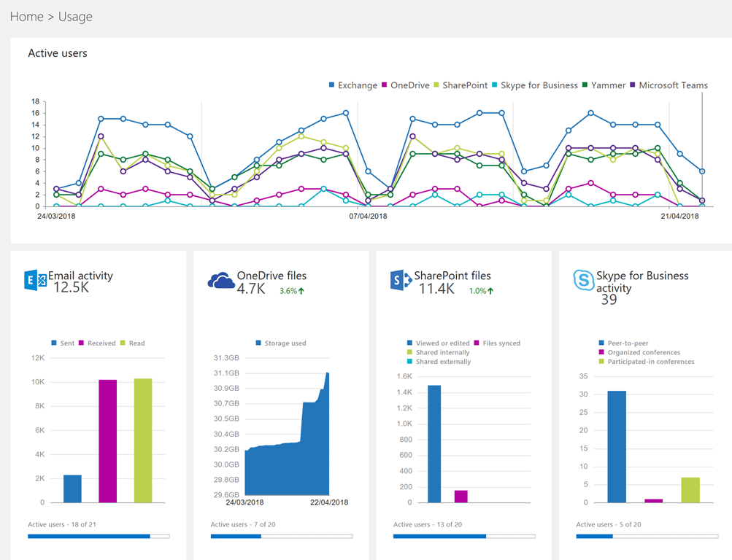Click the 12.5K Email activity total

[71, 288]
